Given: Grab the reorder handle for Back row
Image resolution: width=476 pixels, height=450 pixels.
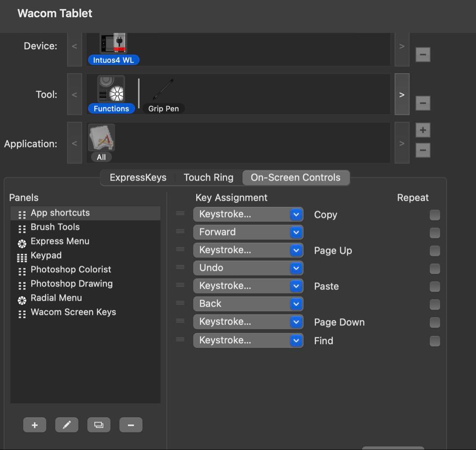Looking at the screenshot, I should [180, 303].
